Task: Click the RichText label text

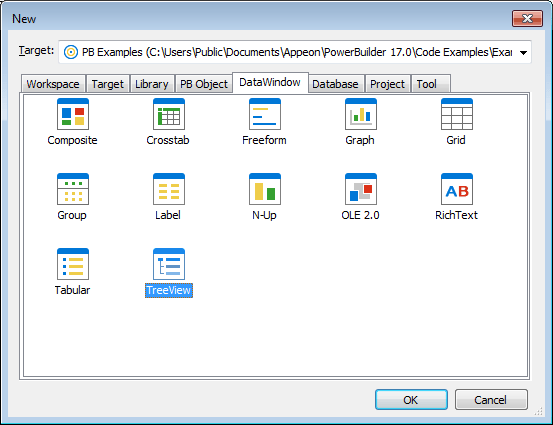Action: pos(456,215)
